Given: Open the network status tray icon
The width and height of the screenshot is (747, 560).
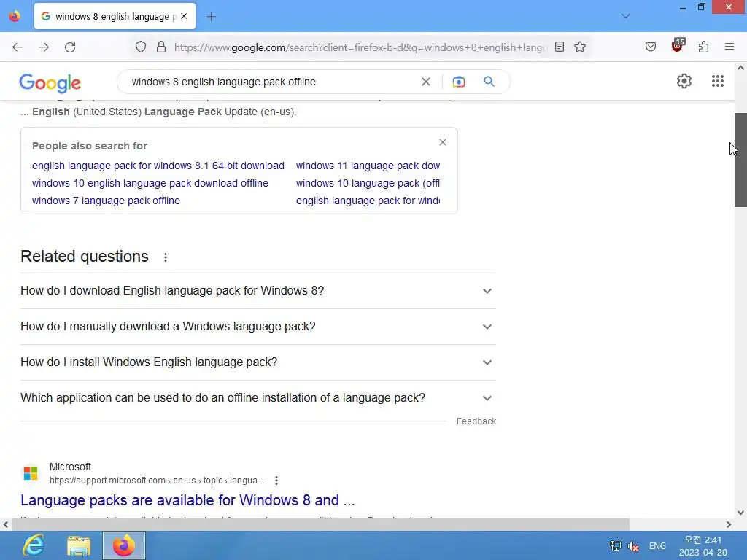Looking at the screenshot, I should 616,546.
